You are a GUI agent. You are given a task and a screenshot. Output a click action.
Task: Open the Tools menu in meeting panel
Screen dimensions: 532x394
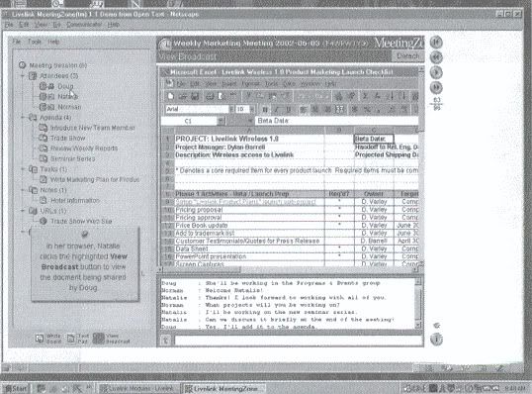coord(35,42)
